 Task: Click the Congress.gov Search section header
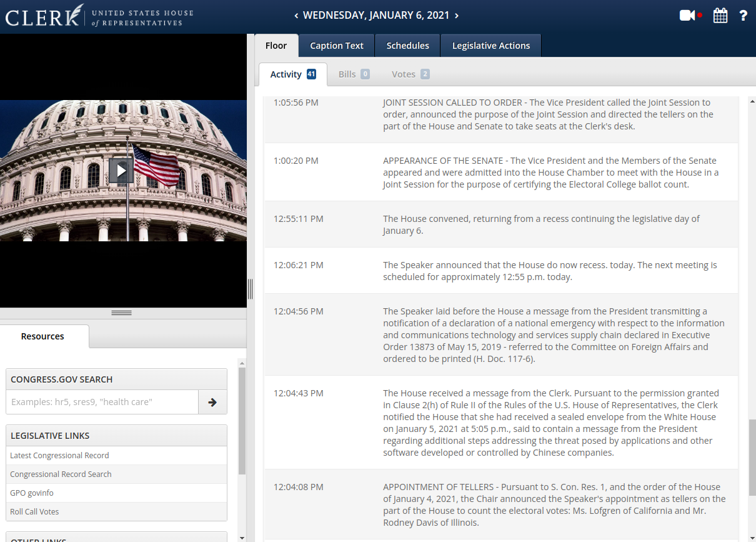(x=116, y=379)
